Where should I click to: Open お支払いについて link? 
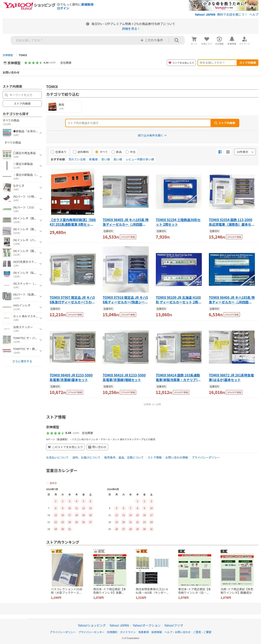[x=57, y=457]
